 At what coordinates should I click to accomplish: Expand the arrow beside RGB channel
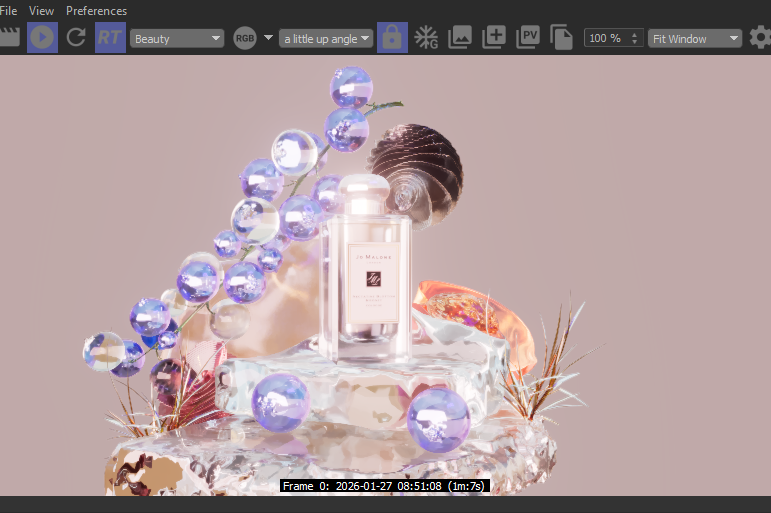tap(268, 38)
